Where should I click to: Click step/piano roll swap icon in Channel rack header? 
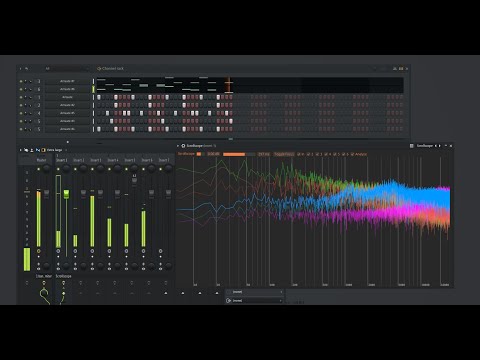[401, 69]
